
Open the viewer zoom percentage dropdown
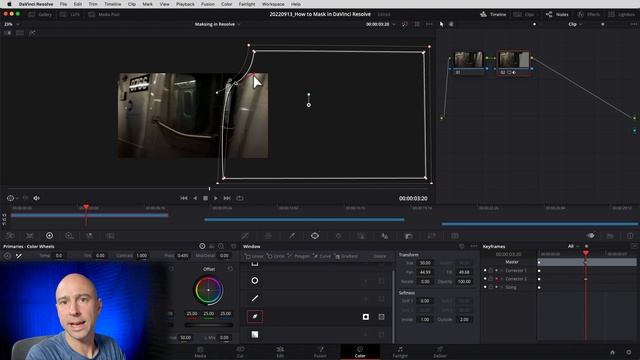pos(11,24)
